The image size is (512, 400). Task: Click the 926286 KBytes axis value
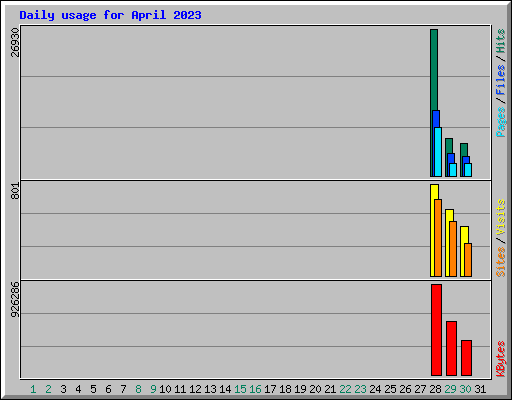[15, 300]
